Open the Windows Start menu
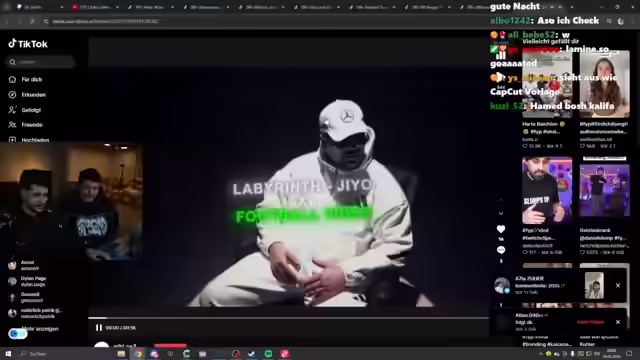This screenshot has width=640, height=360. [8, 353]
